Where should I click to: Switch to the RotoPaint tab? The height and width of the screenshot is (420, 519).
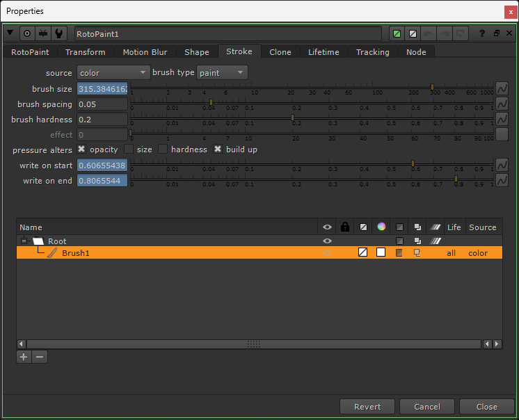point(30,52)
